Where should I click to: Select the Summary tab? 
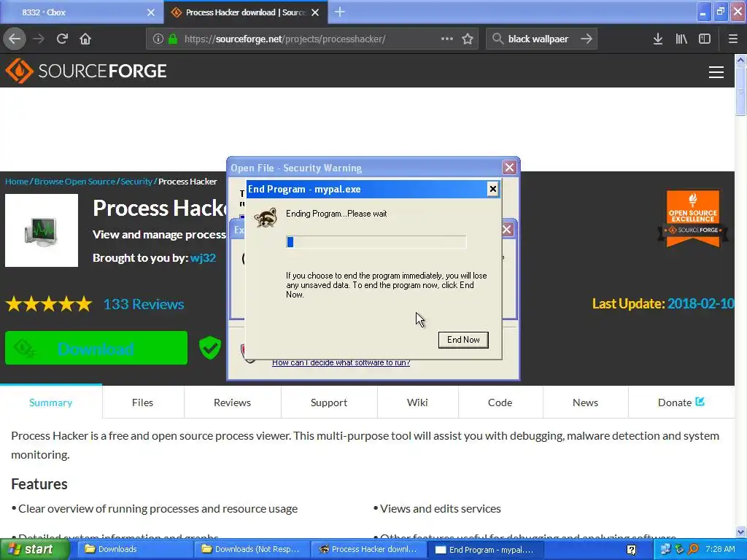(x=51, y=402)
